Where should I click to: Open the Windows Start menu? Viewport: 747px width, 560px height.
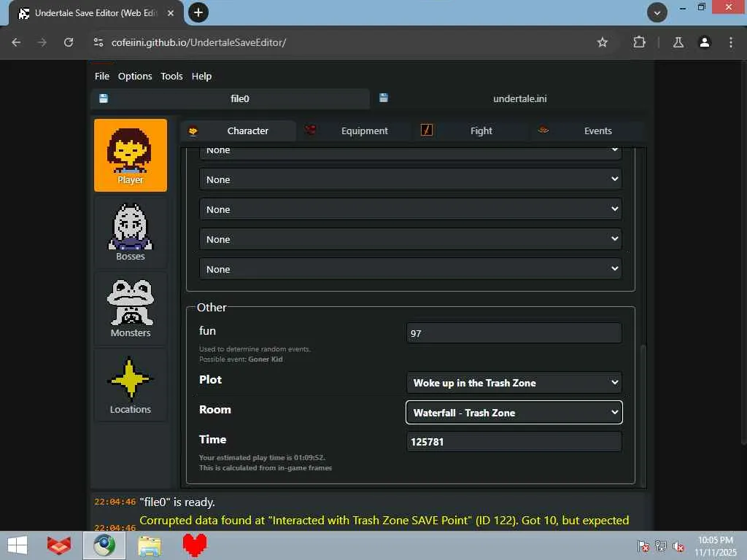pyautogui.click(x=18, y=545)
